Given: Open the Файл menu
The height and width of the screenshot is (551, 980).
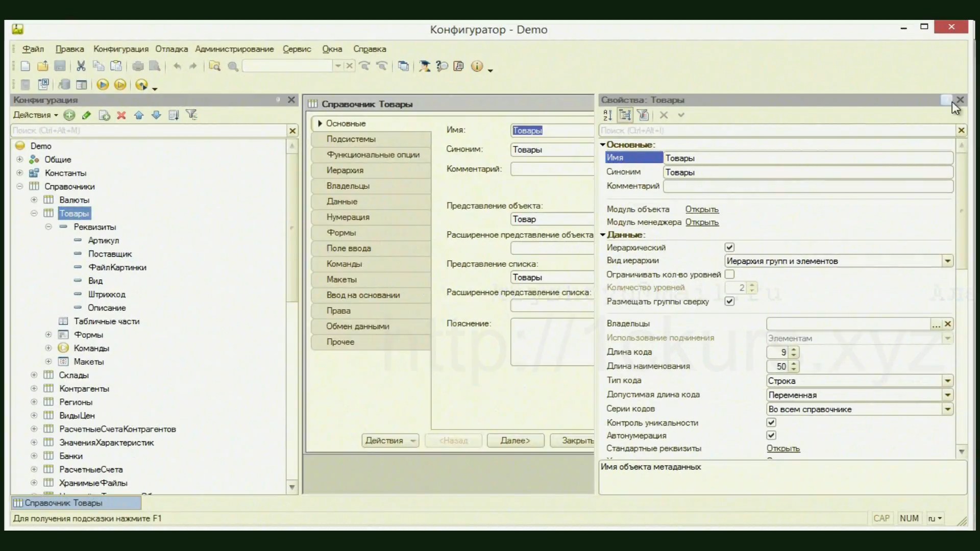Looking at the screenshot, I should pos(33,49).
